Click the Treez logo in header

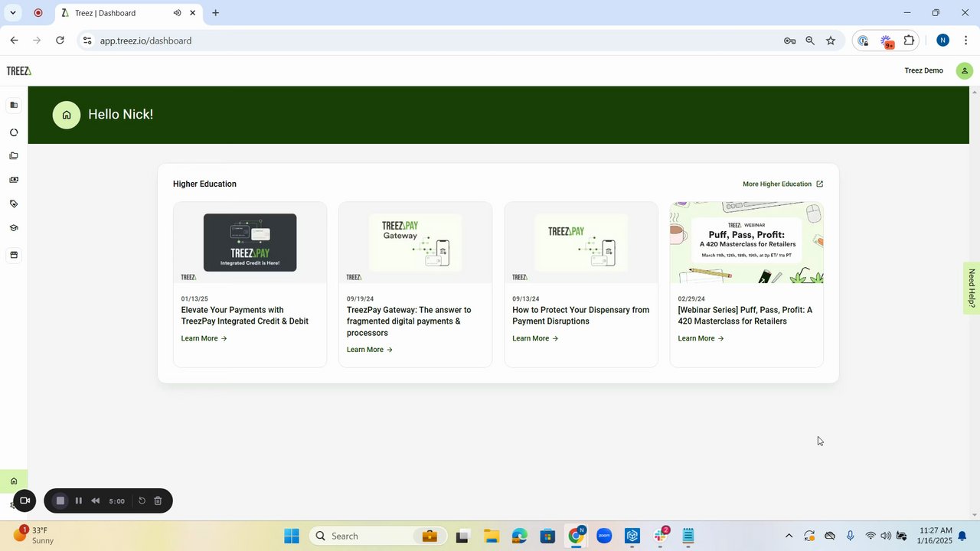(x=19, y=71)
